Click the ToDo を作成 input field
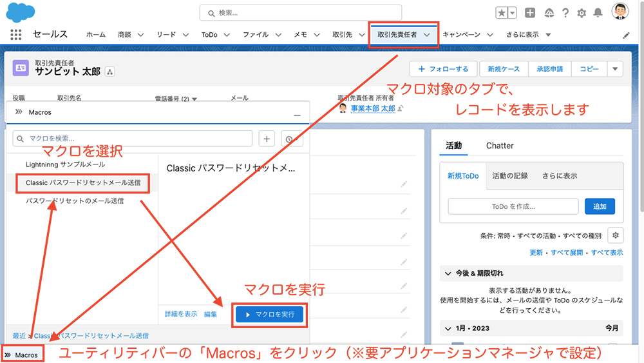644x363 pixels. point(513,206)
